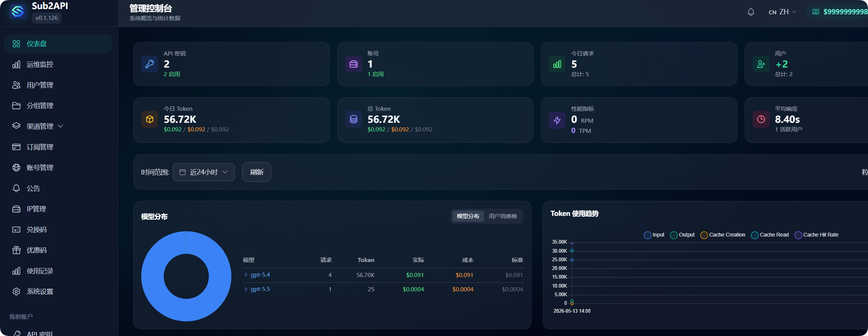Click the today's requests bar chart icon
The image size is (868, 336).
(x=557, y=64)
